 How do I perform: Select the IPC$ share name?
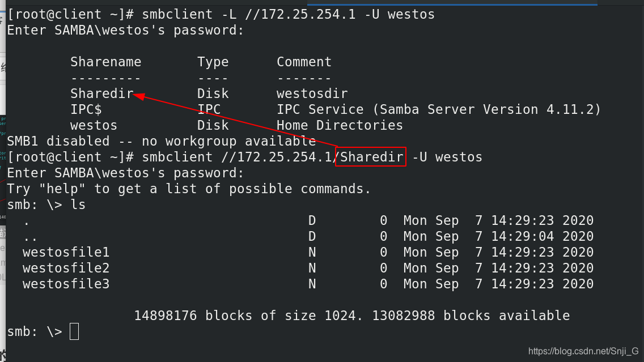[x=86, y=109]
